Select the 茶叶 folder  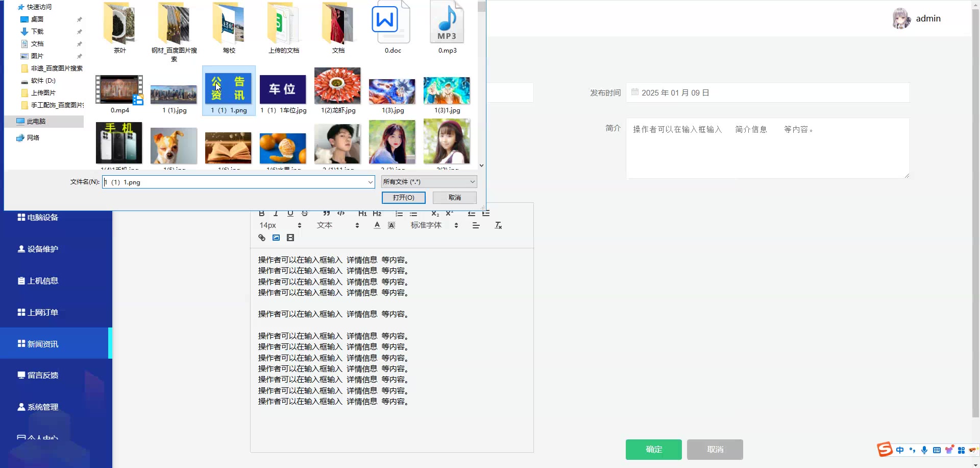(119, 28)
